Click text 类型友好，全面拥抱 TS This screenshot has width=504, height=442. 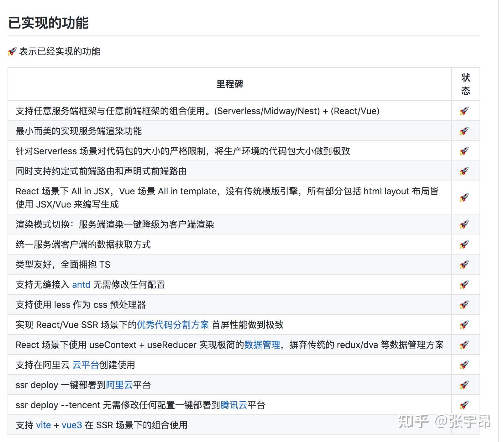63,265
